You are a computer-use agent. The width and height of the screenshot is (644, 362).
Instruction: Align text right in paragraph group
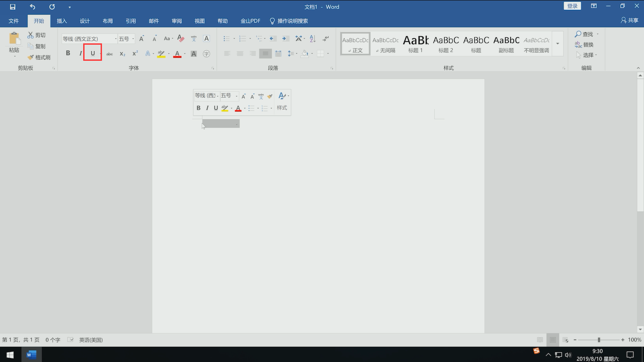[x=253, y=54]
